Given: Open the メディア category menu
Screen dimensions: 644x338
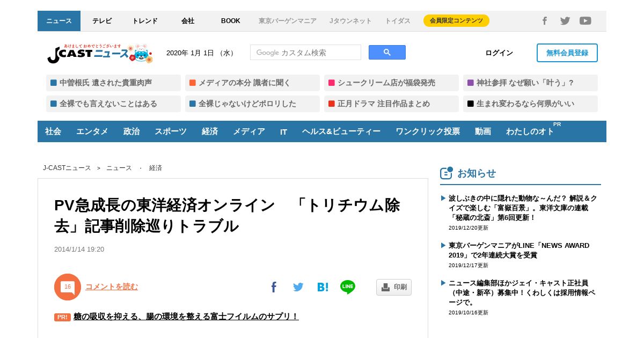Looking at the screenshot, I should click(x=249, y=131).
